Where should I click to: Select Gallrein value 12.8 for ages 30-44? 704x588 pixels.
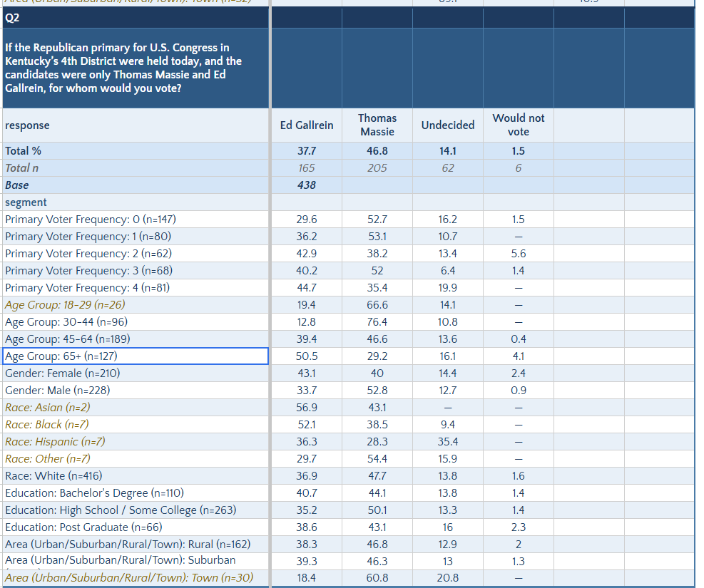(x=307, y=322)
